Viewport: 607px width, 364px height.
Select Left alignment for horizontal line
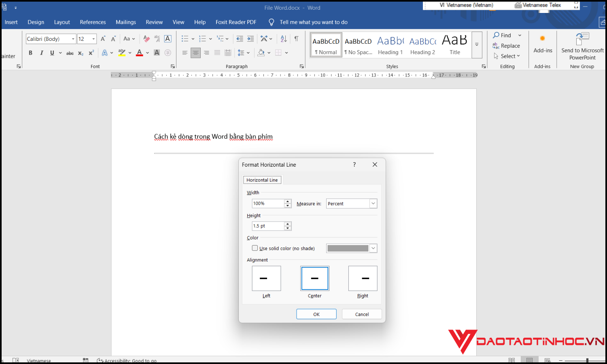[266, 278]
